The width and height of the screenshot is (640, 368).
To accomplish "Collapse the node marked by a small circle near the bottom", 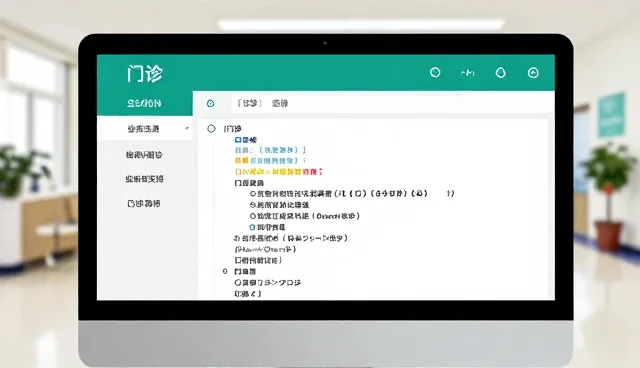I will 225,271.
